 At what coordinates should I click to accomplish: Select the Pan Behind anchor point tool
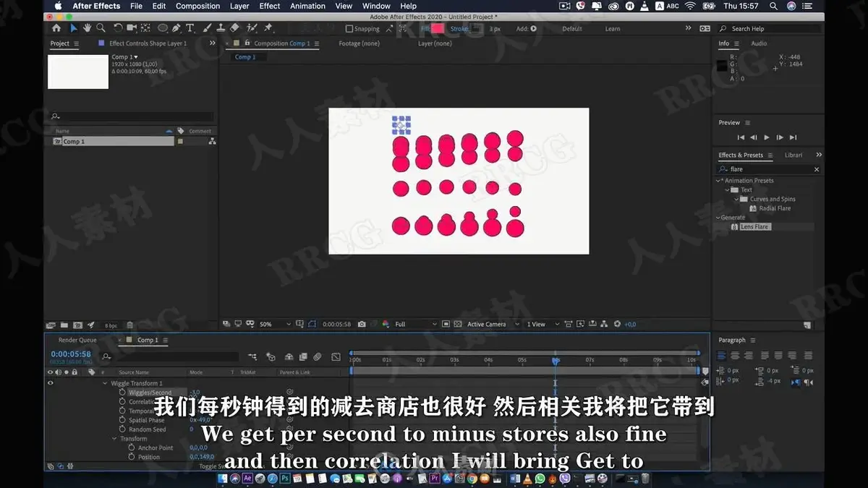pyautogui.click(x=145, y=28)
